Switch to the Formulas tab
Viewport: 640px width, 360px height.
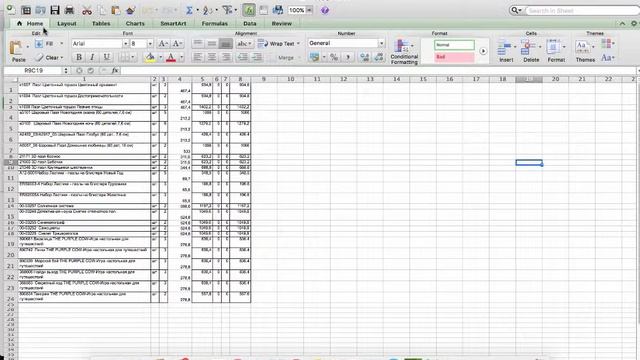(215, 24)
